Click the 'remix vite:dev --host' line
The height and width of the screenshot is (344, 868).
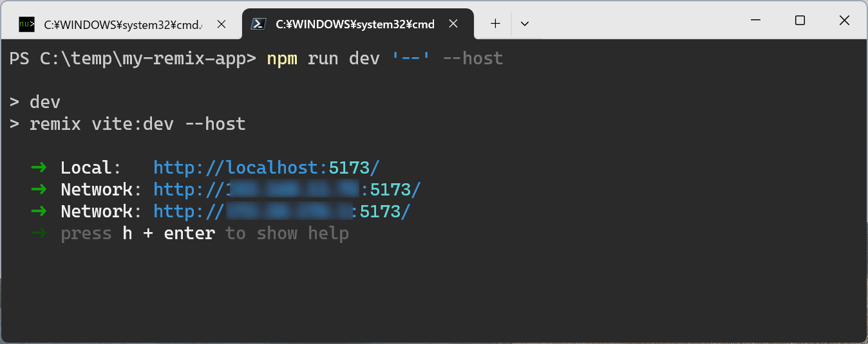pyautogui.click(x=137, y=124)
